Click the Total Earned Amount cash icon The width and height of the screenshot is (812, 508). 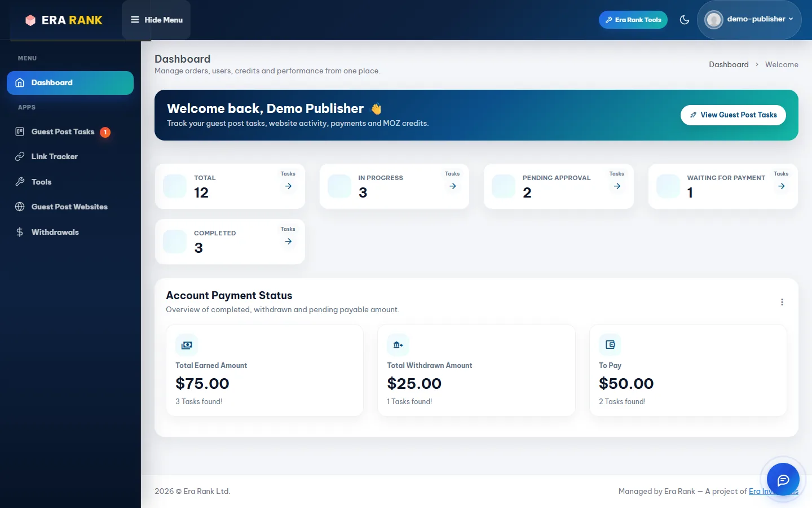coord(187,345)
